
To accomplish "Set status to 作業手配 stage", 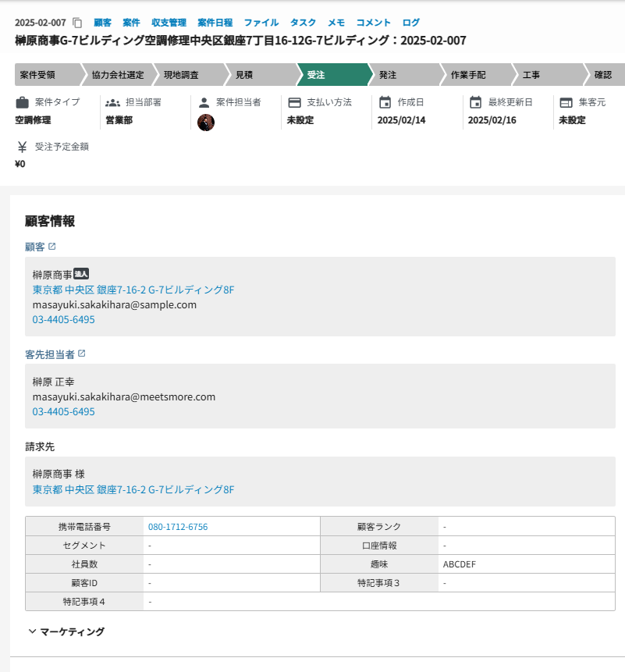I will coord(477,75).
